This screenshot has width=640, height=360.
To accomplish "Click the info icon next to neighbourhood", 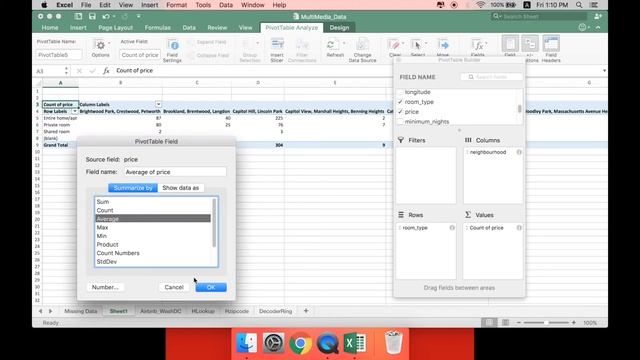I will point(519,152).
